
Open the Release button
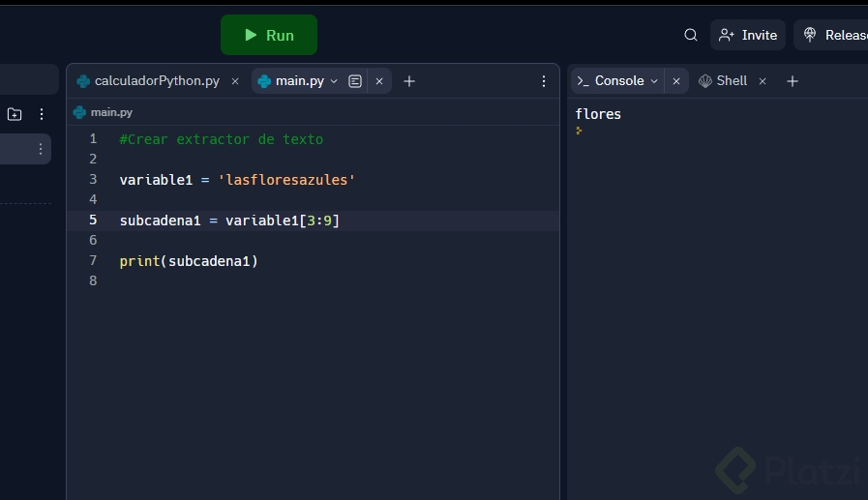click(x=833, y=35)
